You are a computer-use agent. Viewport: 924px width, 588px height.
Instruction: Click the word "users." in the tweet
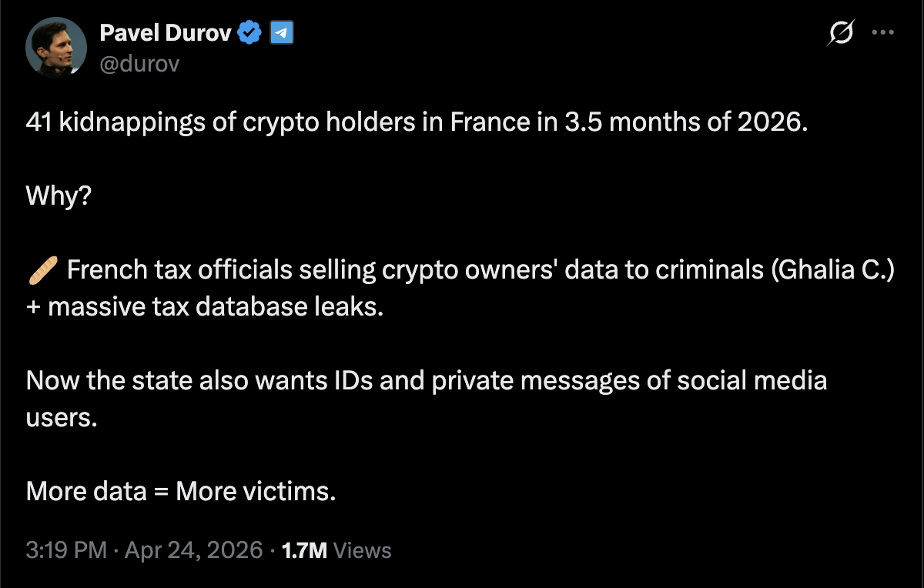62,417
